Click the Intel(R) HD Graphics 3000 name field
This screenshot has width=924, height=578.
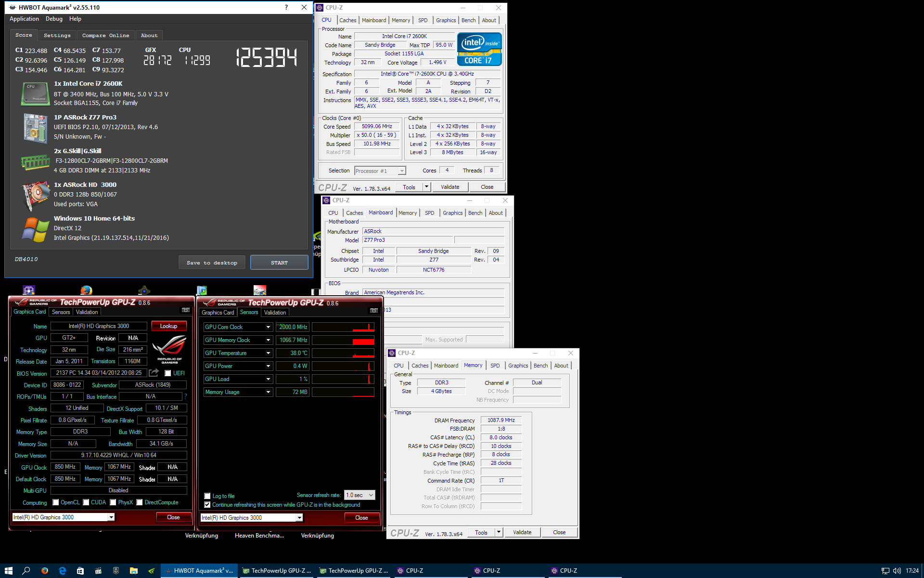click(99, 326)
